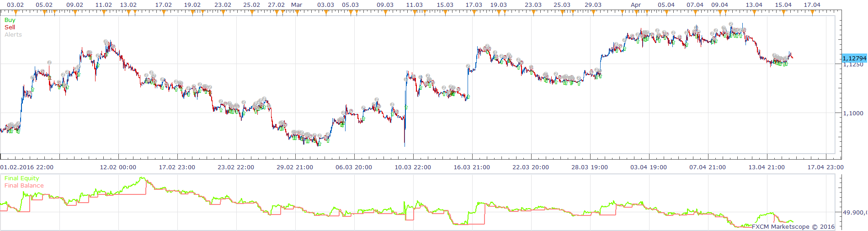Image resolution: width=868 pixels, height=231 pixels.
Task: Click the 49,900 equity axis label
Action: pyautogui.click(x=855, y=212)
